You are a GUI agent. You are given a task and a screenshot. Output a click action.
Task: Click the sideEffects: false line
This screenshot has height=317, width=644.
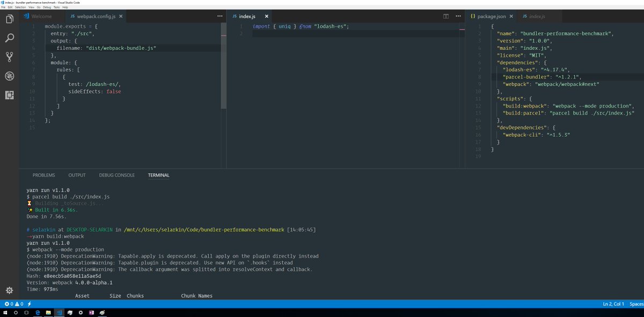(94, 91)
